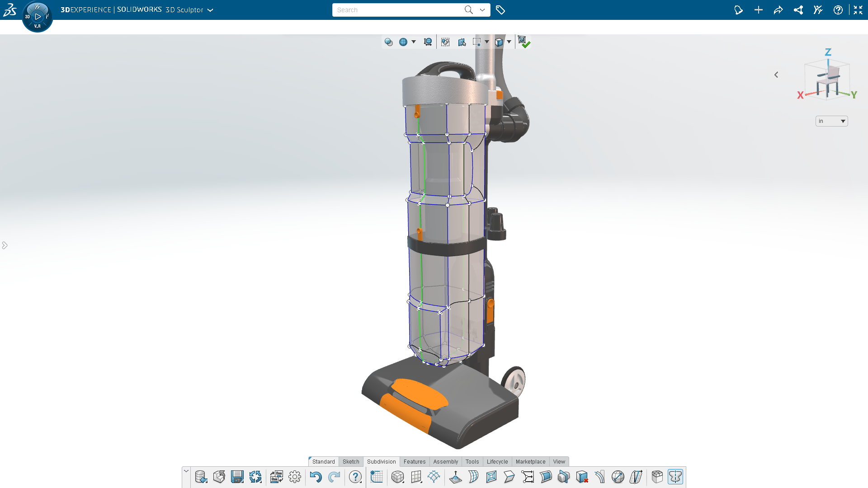868x488 pixels.
Task: Click the Save floppy disk icon
Action: click(x=237, y=477)
